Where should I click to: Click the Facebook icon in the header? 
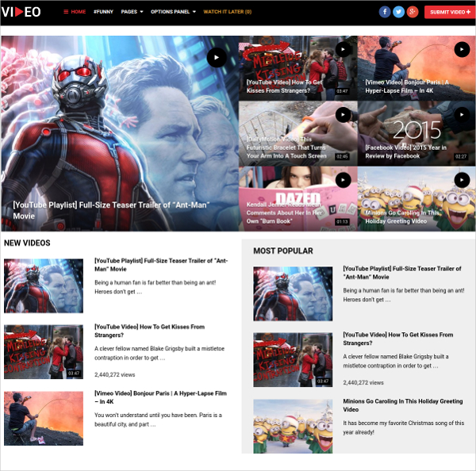(x=385, y=12)
